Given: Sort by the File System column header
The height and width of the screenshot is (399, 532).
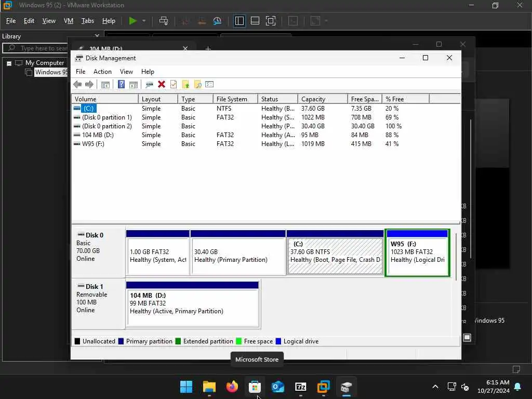Looking at the screenshot, I should click(x=235, y=99).
